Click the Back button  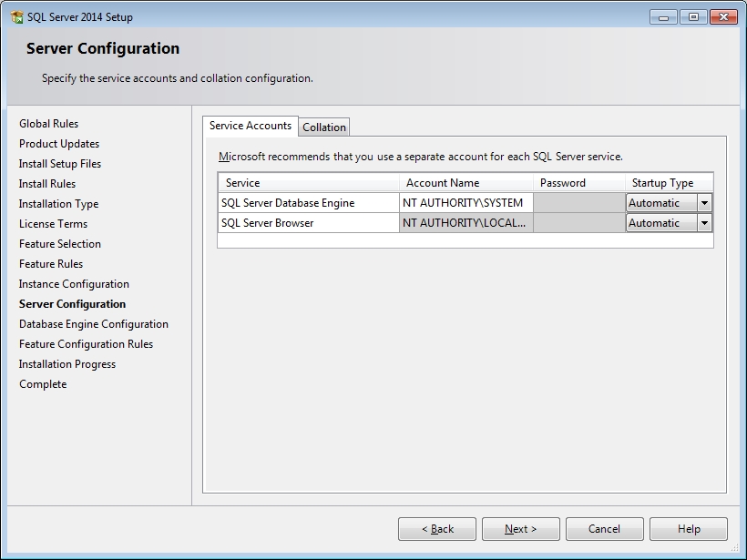coord(436,528)
